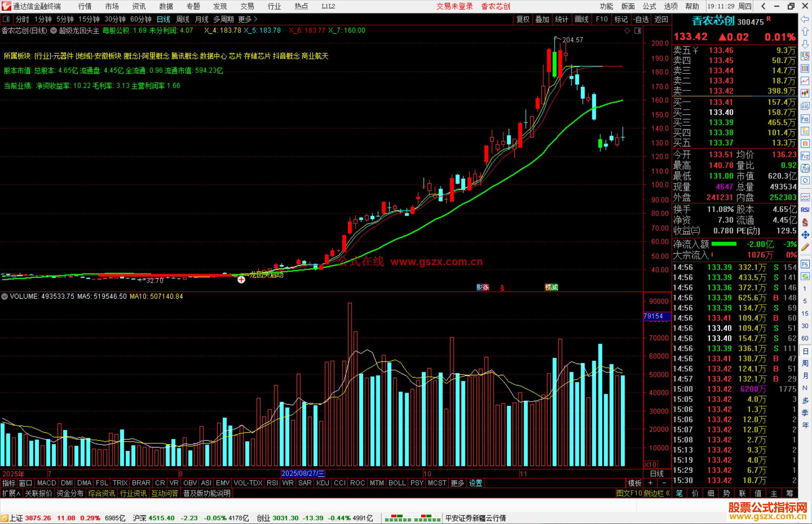Click the 龙回头启动 plus marker on chart
Viewport: 812px width, 524px height.
tap(241, 279)
